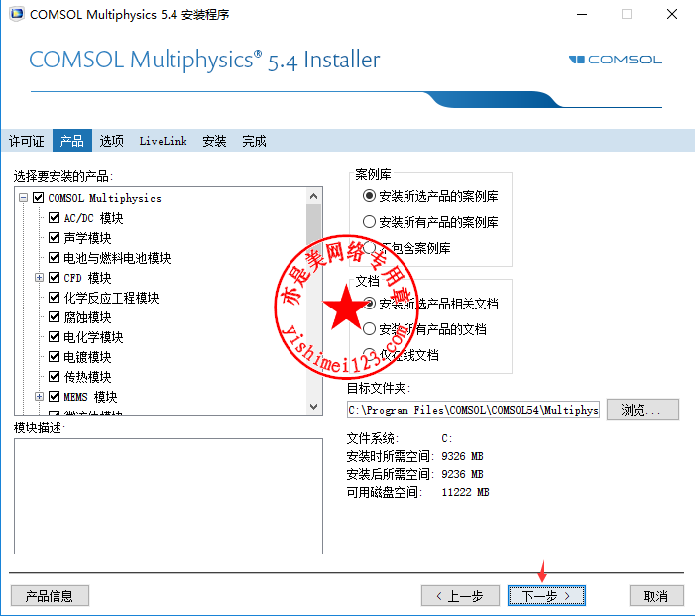Switch to the 产品 tab
Screen dimensions: 695x616
[71, 141]
